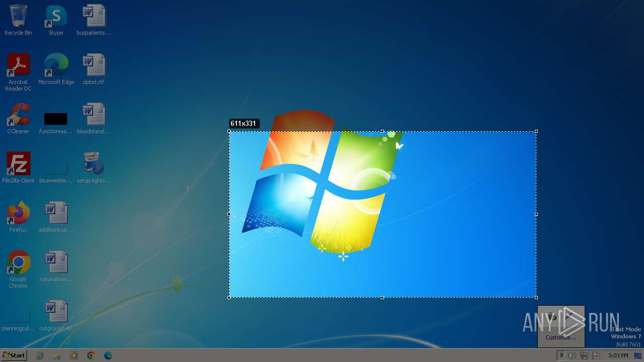Screen dimensions: 644x362
Task: Click the bottom-center selection edge handle
Action: 382,298
